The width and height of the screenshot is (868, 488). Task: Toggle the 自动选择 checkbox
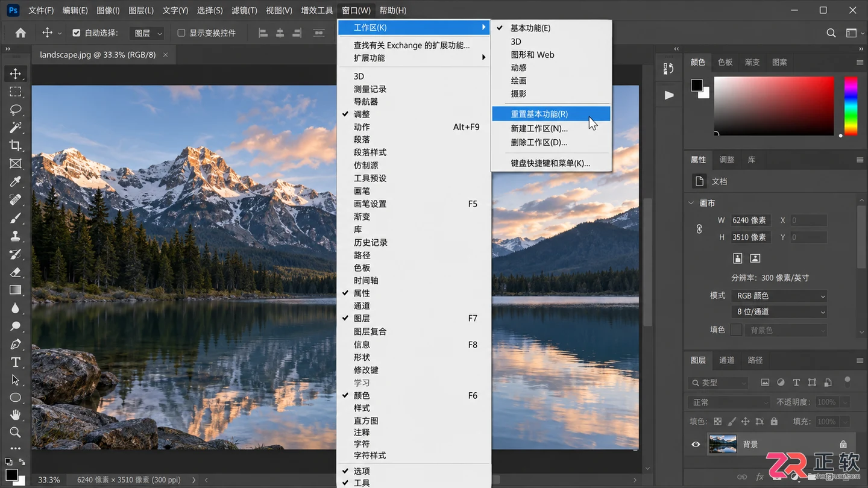click(x=77, y=33)
